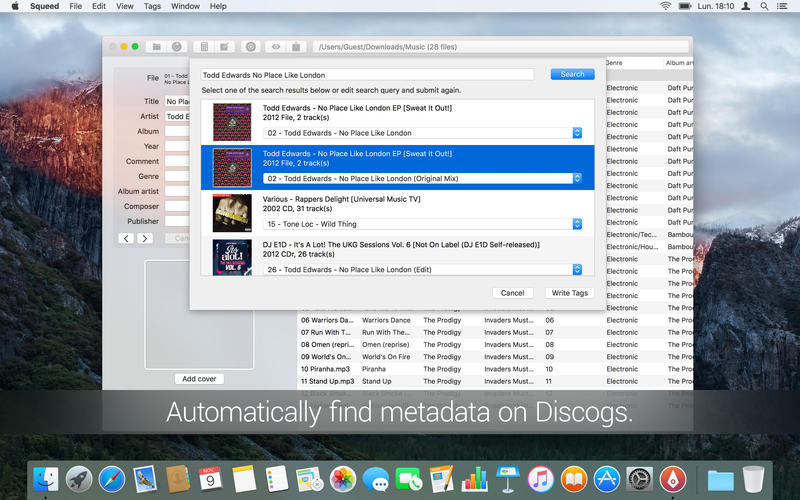Open Spotlight search in menu bar
800x500 pixels.
click(x=764, y=6)
